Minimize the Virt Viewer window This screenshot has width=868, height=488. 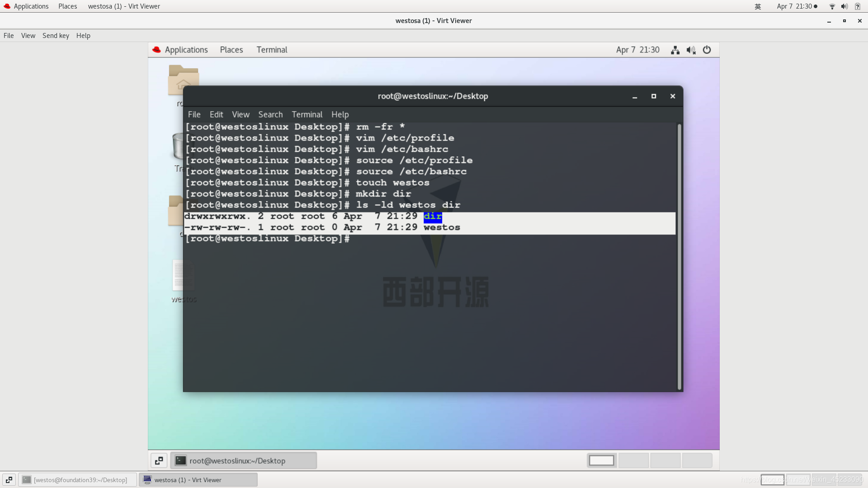pyautogui.click(x=829, y=21)
